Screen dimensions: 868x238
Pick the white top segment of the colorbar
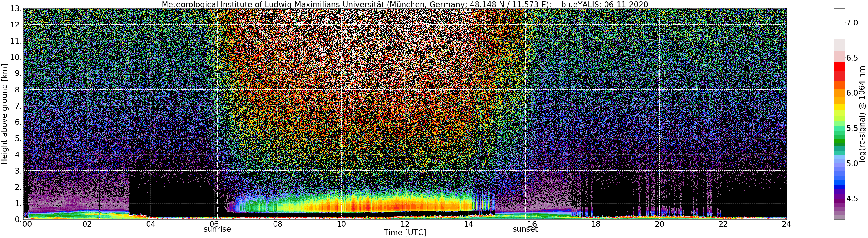click(839, 24)
